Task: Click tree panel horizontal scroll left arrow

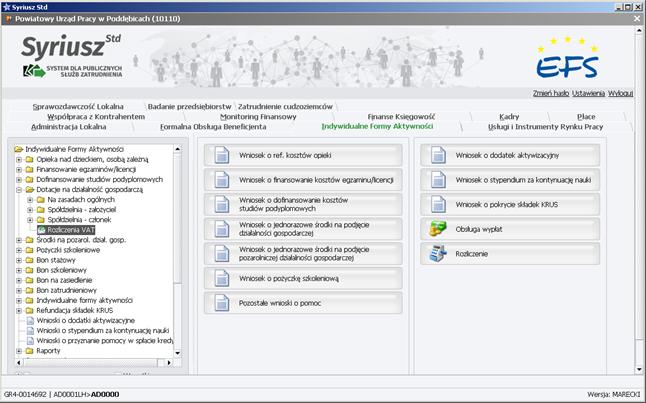Action: 19,363
